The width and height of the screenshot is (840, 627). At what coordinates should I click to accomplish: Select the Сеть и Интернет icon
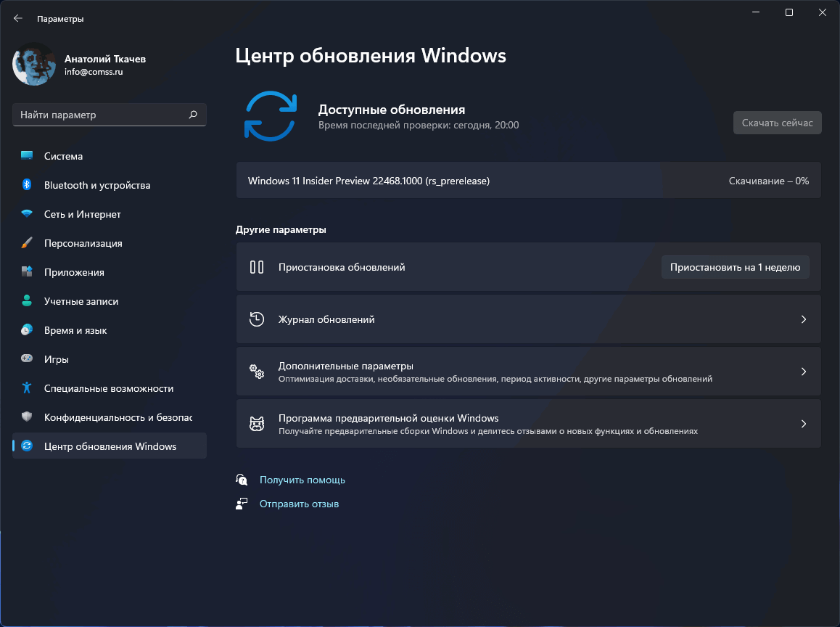click(x=26, y=214)
